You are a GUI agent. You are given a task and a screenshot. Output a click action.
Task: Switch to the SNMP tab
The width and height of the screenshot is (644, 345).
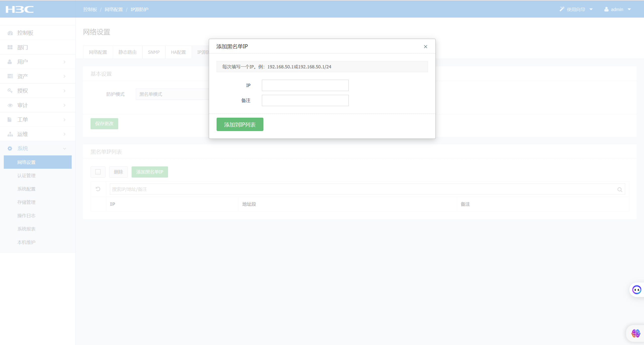click(154, 52)
